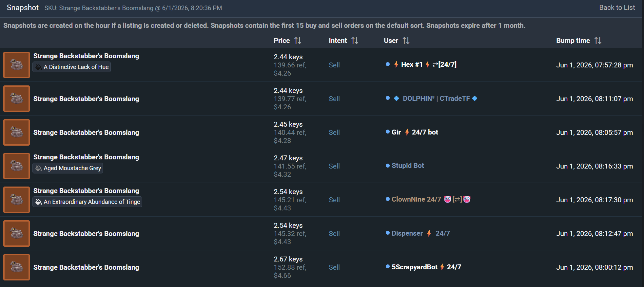Click An Extraordinary Abundance of Tinge paint tag
644x287 pixels.
pyautogui.click(x=88, y=202)
